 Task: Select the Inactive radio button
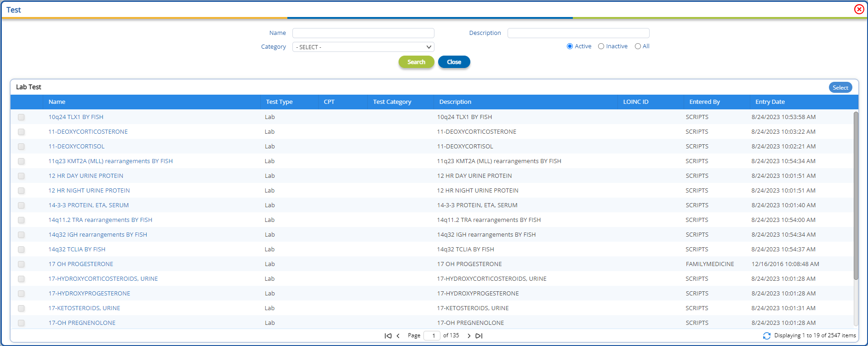click(x=601, y=46)
